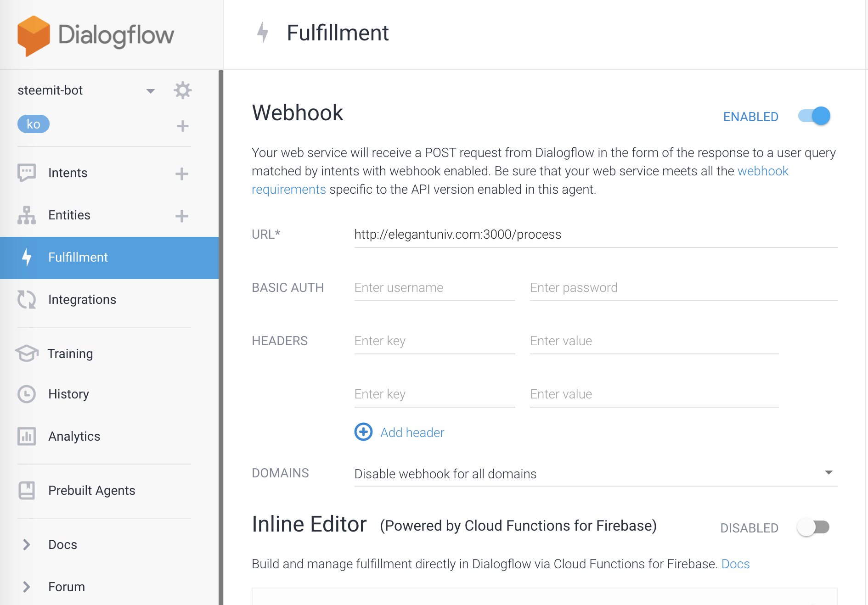
Task: Open the Integrations menu item
Action: [82, 299]
